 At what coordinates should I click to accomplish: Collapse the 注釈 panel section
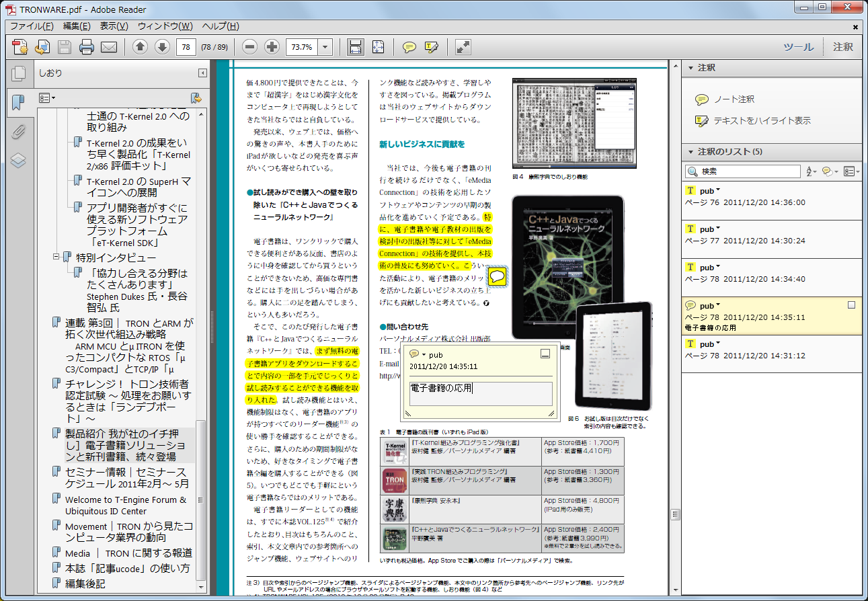[x=691, y=68]
